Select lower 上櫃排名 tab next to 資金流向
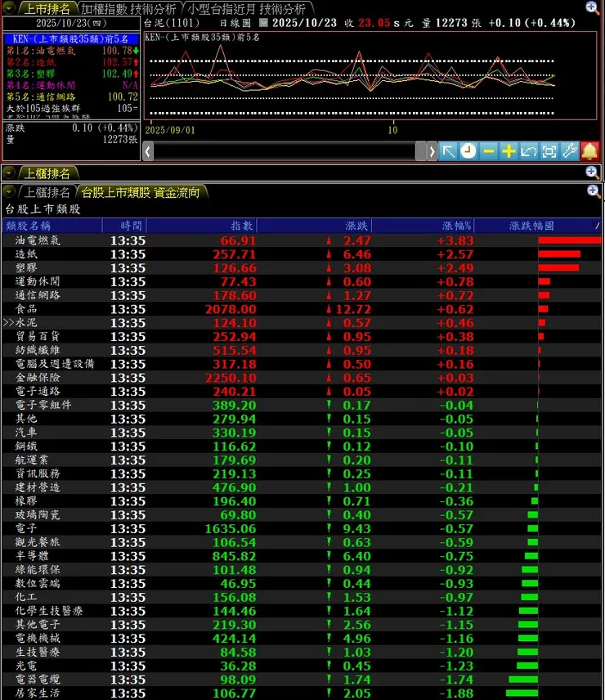 (47, 192)
